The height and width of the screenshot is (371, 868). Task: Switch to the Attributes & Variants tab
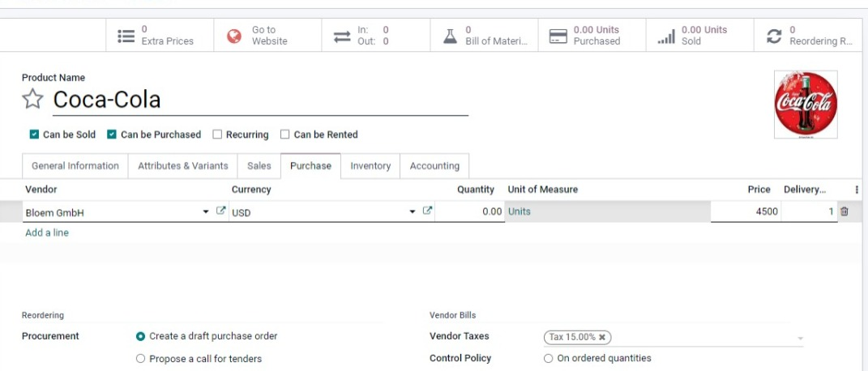[182, 166]
